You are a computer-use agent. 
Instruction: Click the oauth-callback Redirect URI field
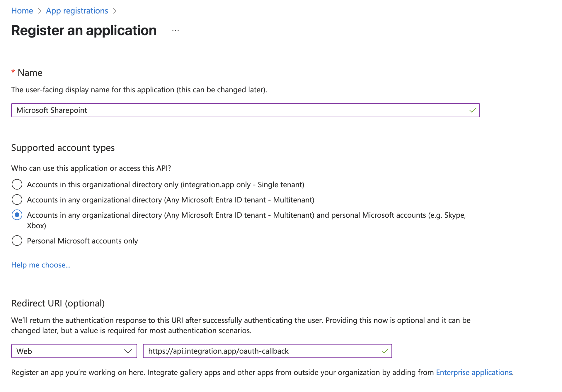(264, 351)
